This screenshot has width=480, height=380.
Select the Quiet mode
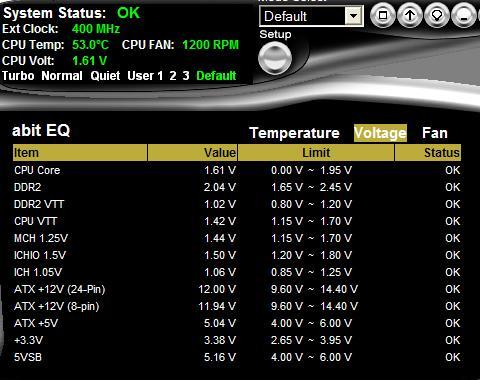coord(105,76)
